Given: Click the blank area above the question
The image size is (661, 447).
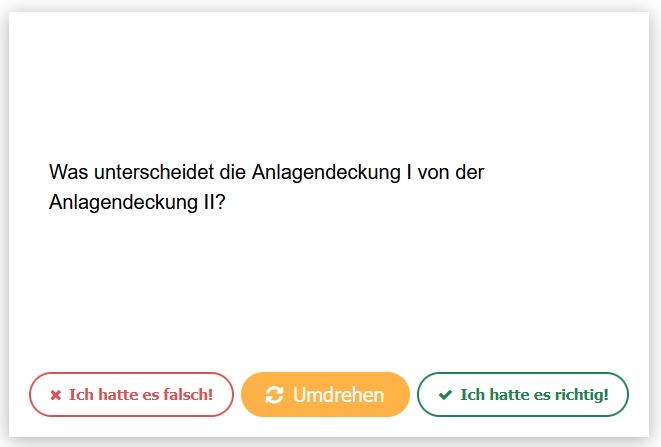Looking at the screenshot, I should coord(330,80).
